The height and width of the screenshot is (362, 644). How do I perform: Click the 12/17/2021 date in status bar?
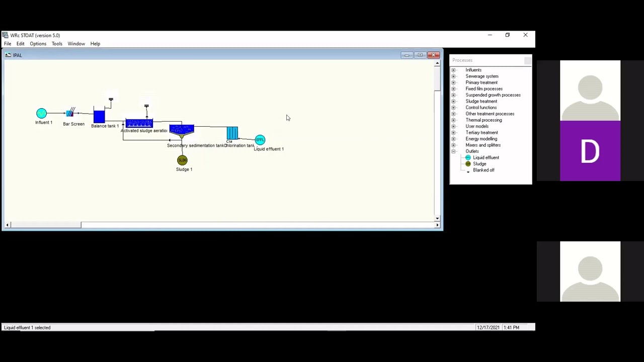point(488,328)
